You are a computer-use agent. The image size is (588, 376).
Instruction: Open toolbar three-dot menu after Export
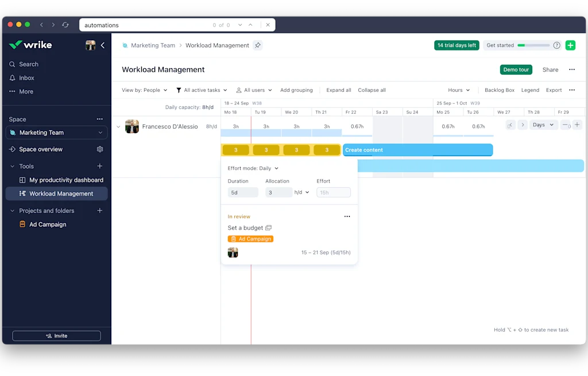click(x=572, y=90)
